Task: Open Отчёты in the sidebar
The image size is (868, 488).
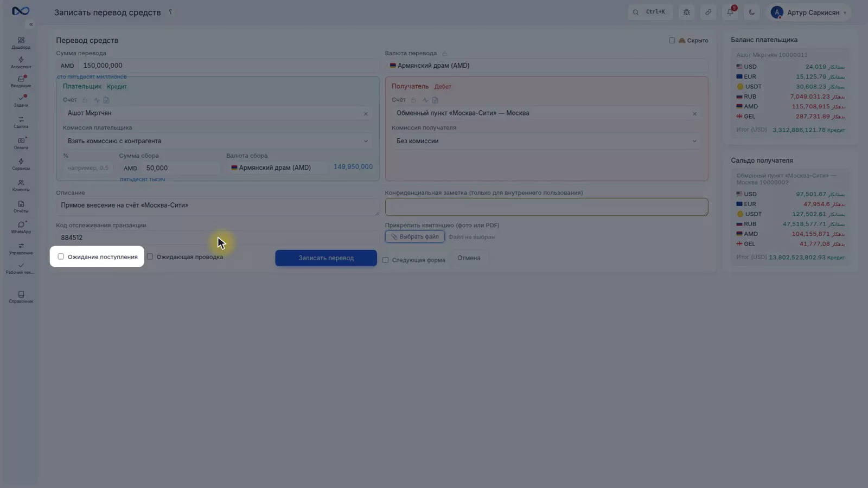Action: click(x=21, y=207)
